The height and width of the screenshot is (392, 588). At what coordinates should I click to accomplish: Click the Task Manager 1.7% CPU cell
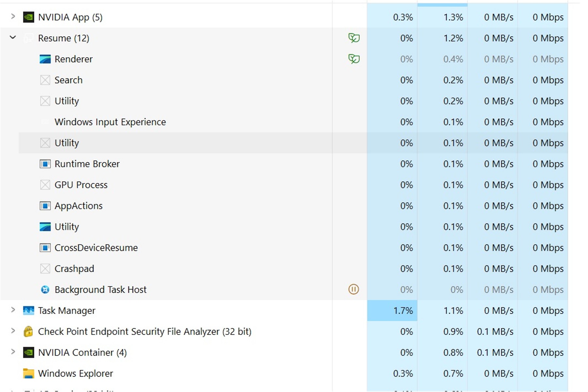[x=392, y=310]
